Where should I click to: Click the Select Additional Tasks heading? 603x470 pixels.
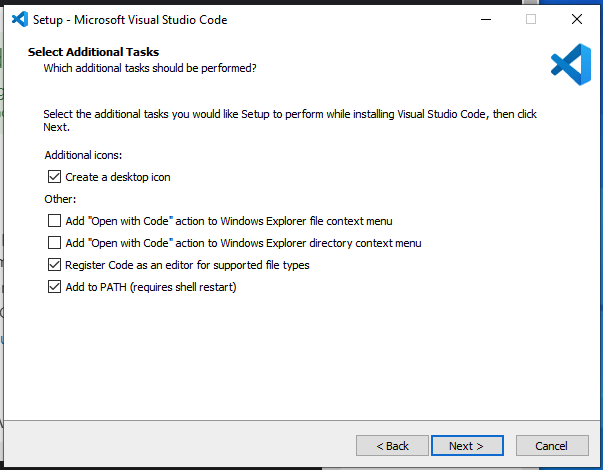coord(93,52)
